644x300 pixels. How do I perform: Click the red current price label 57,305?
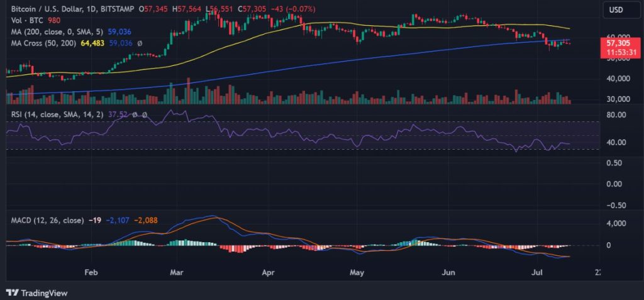tap(619, 43)
